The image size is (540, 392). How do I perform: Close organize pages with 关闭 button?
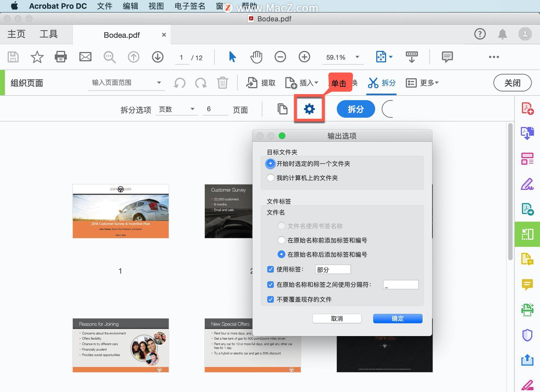click(512, 83)
